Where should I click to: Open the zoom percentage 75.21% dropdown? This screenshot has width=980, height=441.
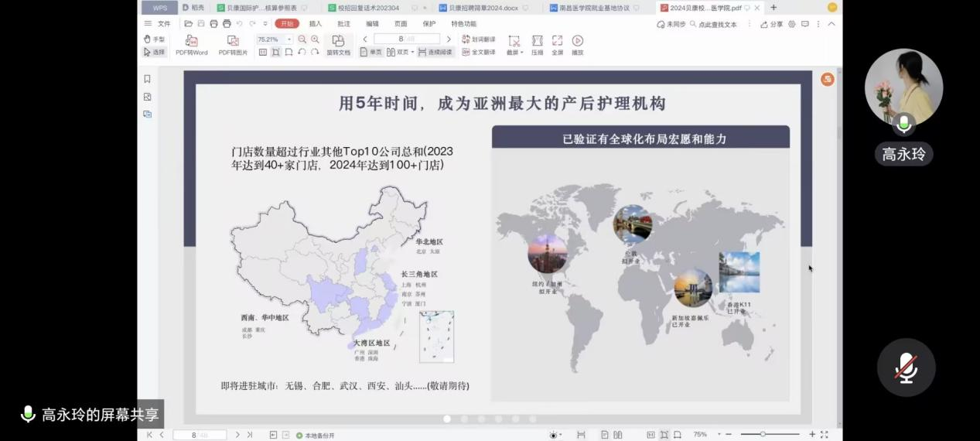(x=289, y=39)
